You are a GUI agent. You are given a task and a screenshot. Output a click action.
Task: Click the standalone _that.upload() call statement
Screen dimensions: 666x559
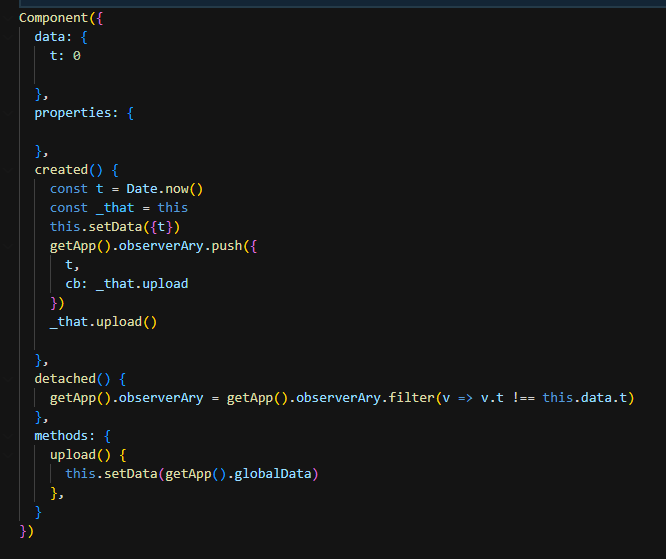(x=104, y=321)
